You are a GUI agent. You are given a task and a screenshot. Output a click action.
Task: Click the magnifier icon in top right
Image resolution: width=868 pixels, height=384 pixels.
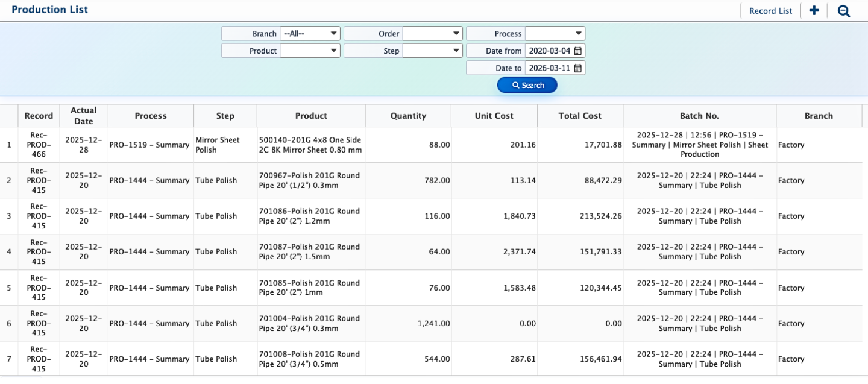pos(843,11)
